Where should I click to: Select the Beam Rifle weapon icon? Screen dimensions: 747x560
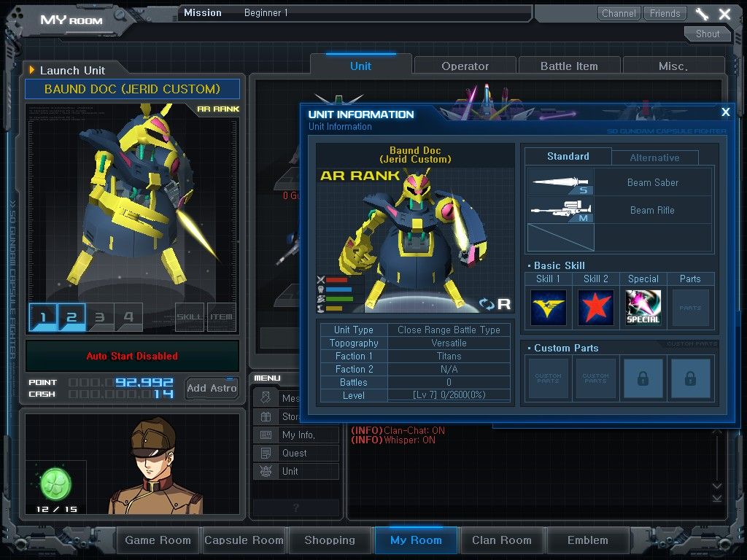tap(561, 209)
